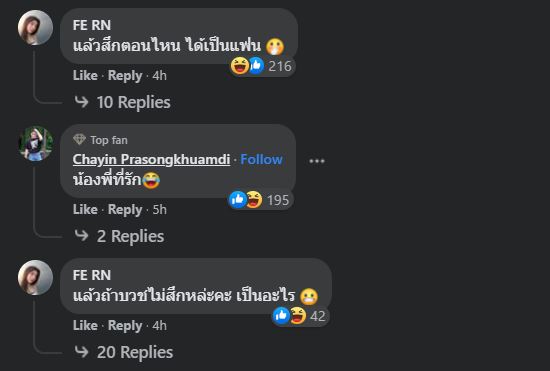
Task: Expand the 2 Replies thread
Action: click(119, 236)
